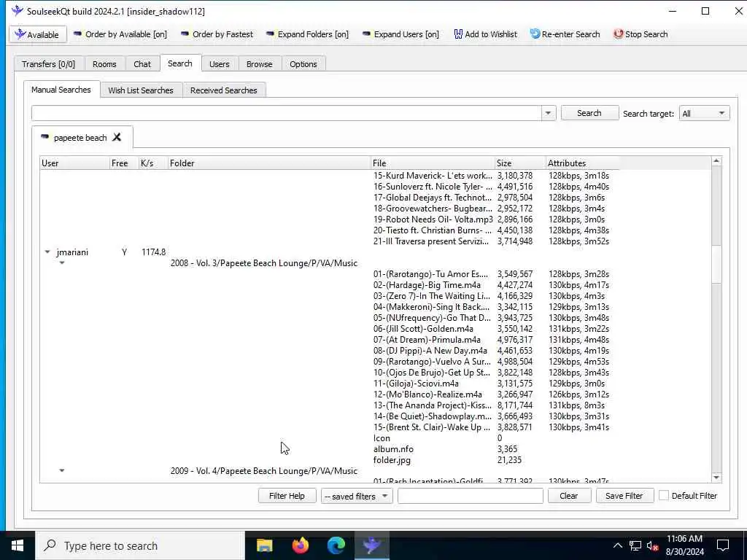Toggle Expand Folders option
Image resolution: width=747 pixels, height=560 pixels.
tap(307, 34)
